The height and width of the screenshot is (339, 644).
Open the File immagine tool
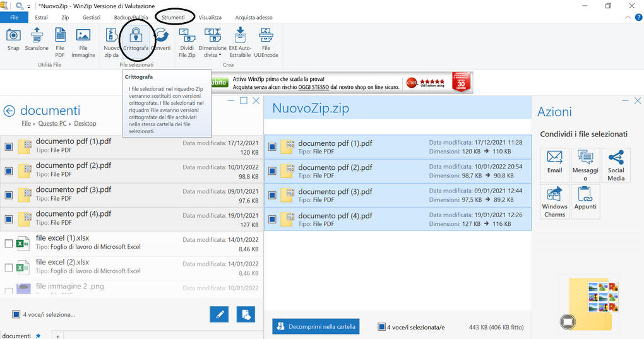point(83,42)
